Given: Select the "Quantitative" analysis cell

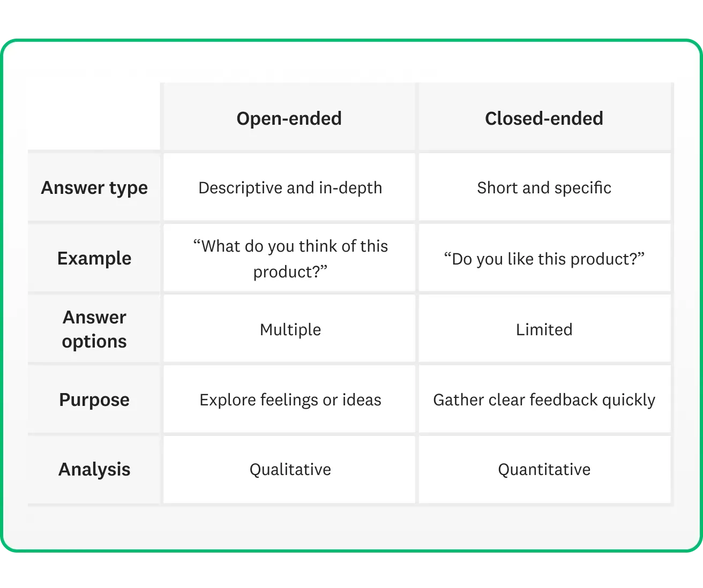Looking at the screenshot, I should tap(544, 470).
